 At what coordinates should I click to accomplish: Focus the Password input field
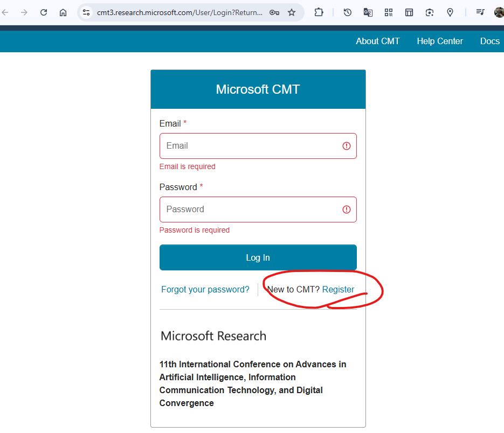click(x=258, y=209)
